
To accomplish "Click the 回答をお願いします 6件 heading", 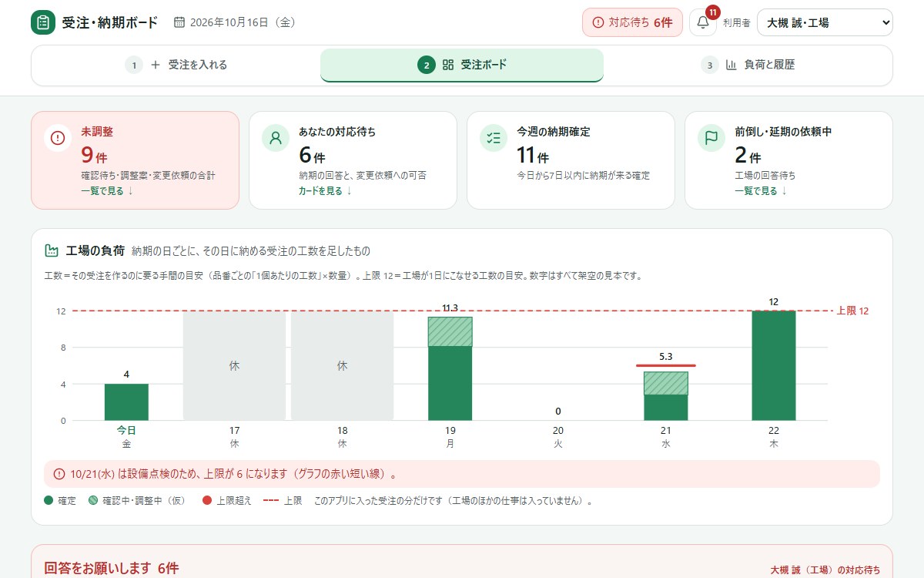I will tap(112, 569).
